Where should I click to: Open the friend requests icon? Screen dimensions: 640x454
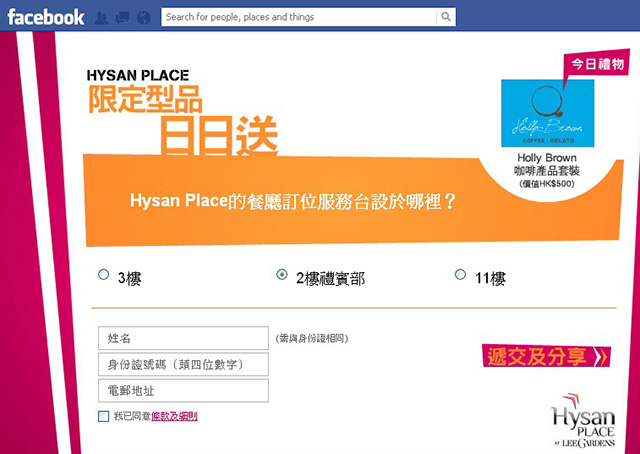pos(101,18)
